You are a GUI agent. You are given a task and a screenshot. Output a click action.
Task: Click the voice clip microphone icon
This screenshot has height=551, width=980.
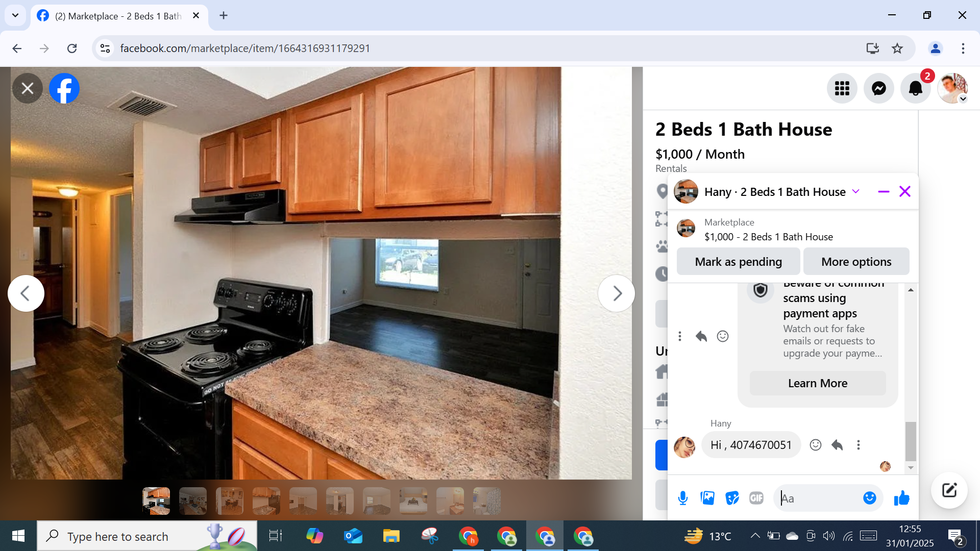coord(682,498)
